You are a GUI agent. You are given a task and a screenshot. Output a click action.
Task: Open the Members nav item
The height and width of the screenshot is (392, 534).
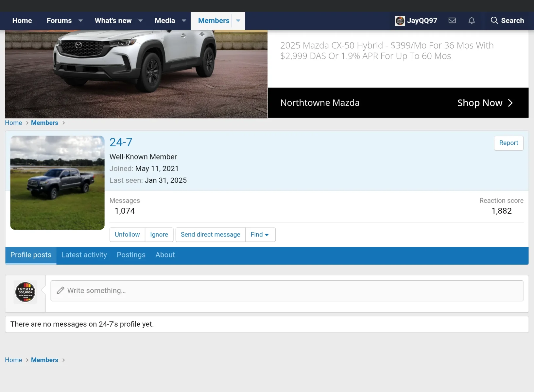(x=214, y=21)
